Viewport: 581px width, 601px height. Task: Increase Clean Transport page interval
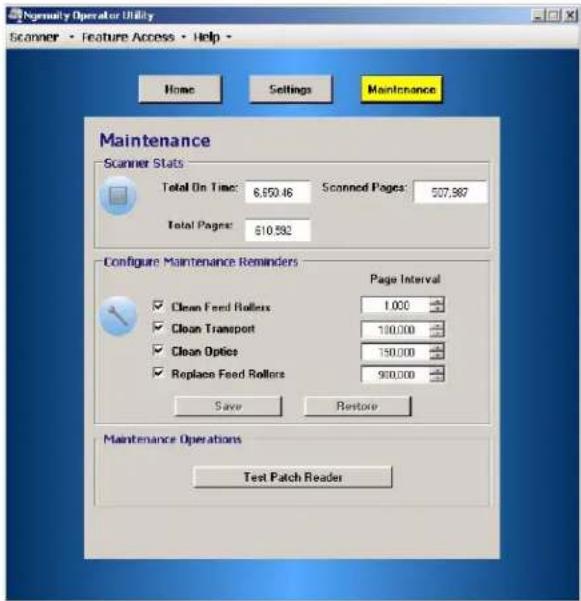point(437,325)
